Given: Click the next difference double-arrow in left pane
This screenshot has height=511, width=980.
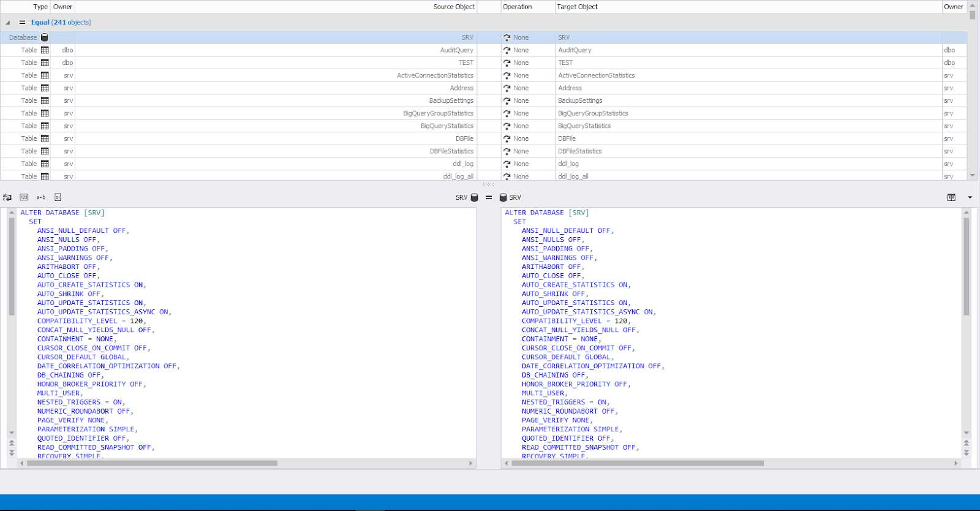Looking at the screenshot, I should point(12,453).
